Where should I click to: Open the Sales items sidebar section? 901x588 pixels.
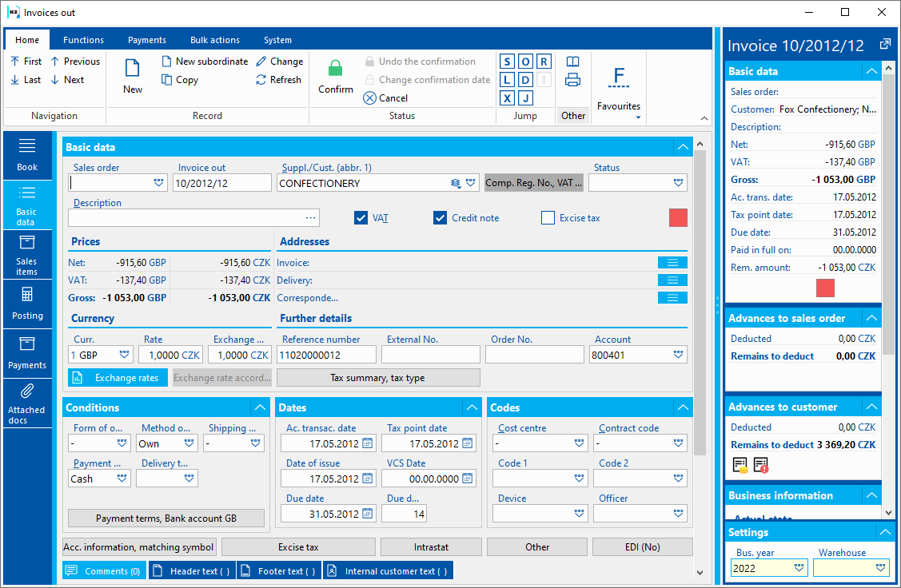click(x=27, y=254)
